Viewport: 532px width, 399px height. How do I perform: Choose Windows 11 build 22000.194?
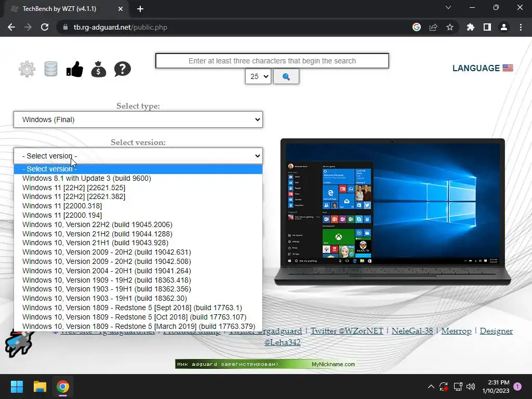tap(138, 215)
